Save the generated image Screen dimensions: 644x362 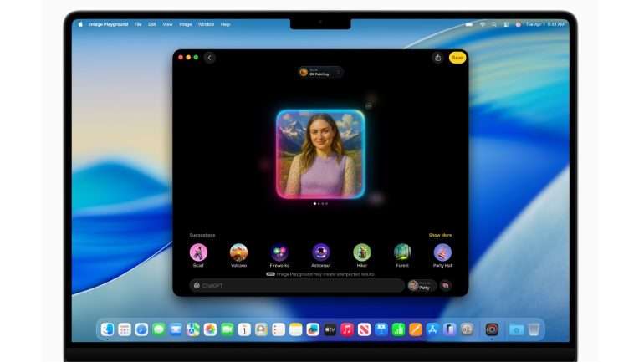(x=457, y=58)
